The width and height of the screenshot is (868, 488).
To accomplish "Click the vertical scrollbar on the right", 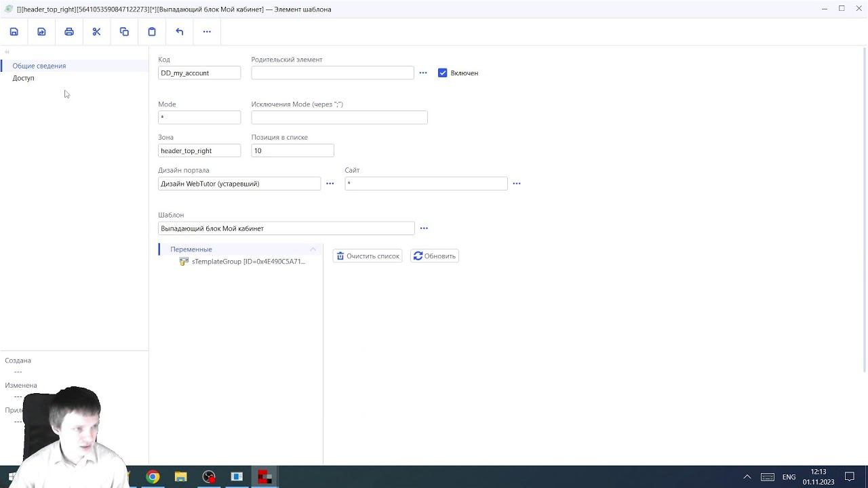I will 865,210.
